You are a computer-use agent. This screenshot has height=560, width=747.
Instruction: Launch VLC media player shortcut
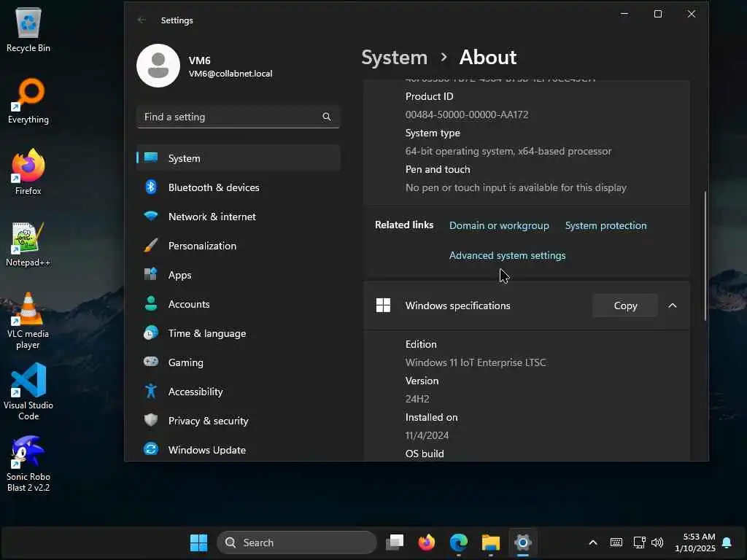click(x=28, y=321)
